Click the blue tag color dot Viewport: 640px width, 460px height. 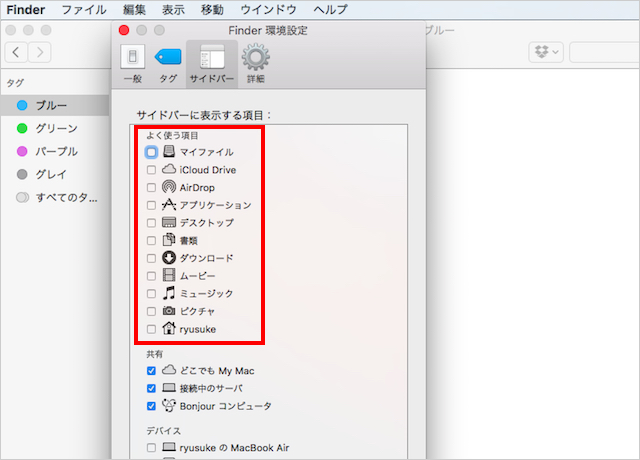(22, 105)
